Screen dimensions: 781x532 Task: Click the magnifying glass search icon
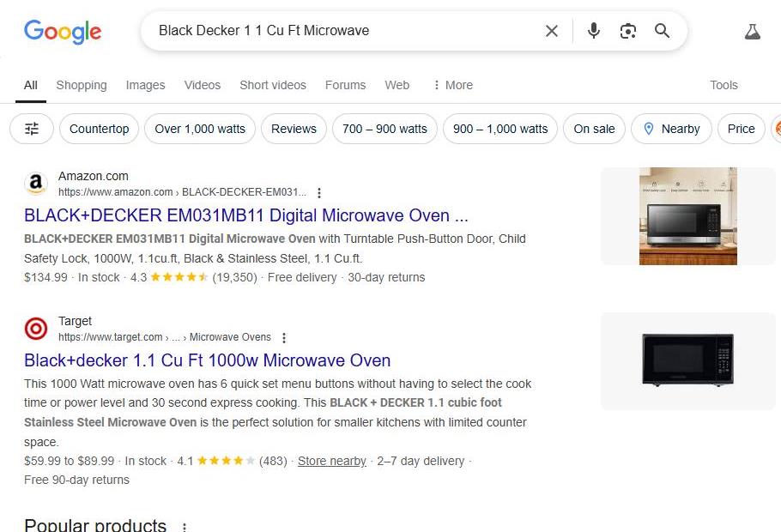click(x=662, y=31)
